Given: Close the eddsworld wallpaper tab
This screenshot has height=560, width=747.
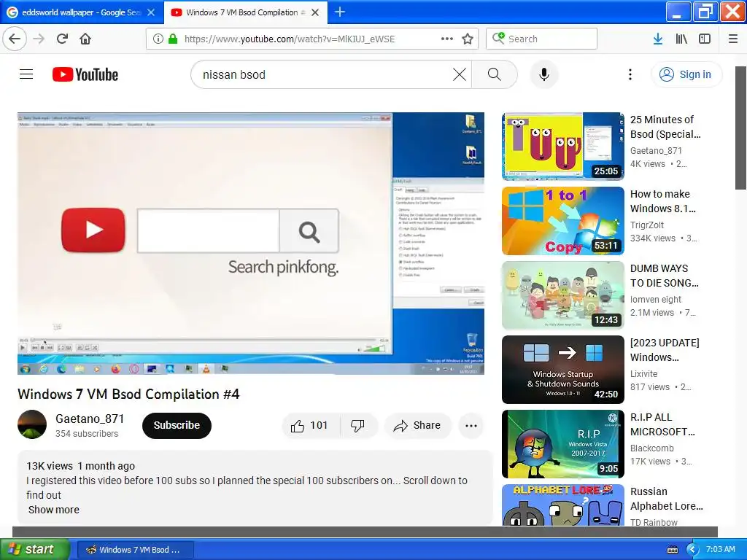Looking at the screenshot, I should point(151,12).
